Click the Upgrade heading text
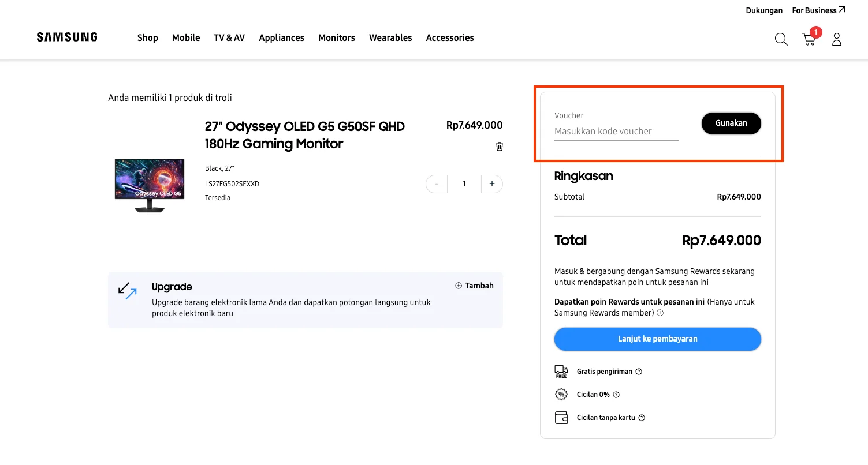Viewport: 868px width, 465px height. pyautogui.click(x=172, y=287)
